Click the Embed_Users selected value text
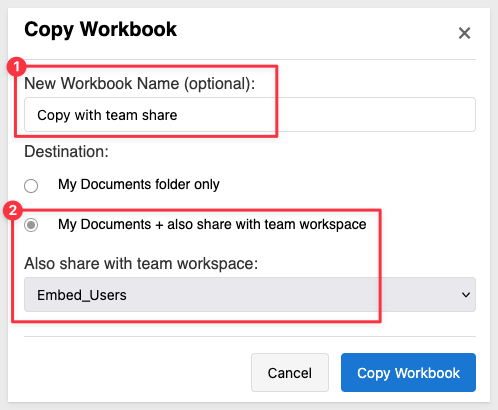Screen dimensions: 498x410 point(82,295)
